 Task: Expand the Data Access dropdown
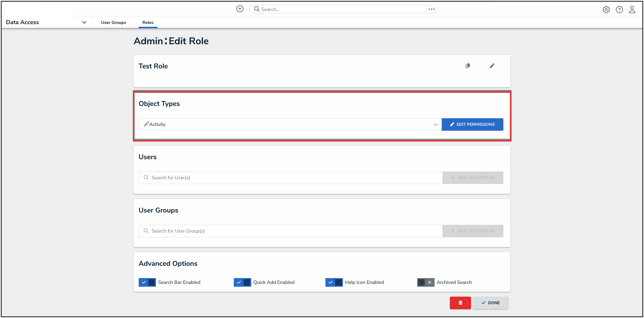pyautogui.click(x=84, y=22)
